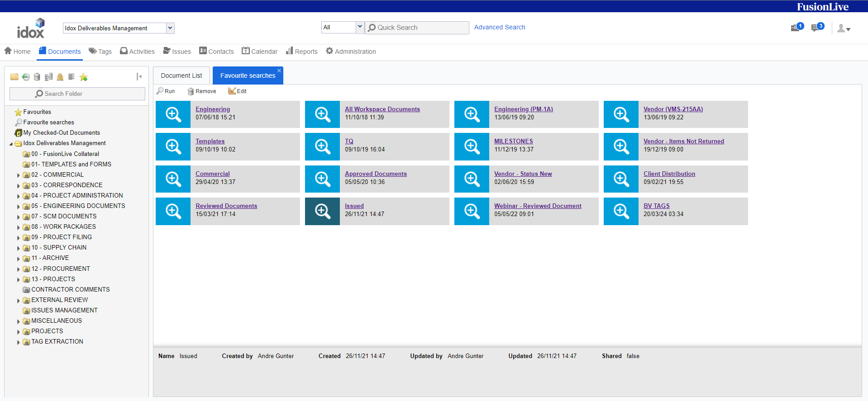Open the Vendor - Items Not Returned search
Screen dimensions: 868x401
(x=683, y=142)
